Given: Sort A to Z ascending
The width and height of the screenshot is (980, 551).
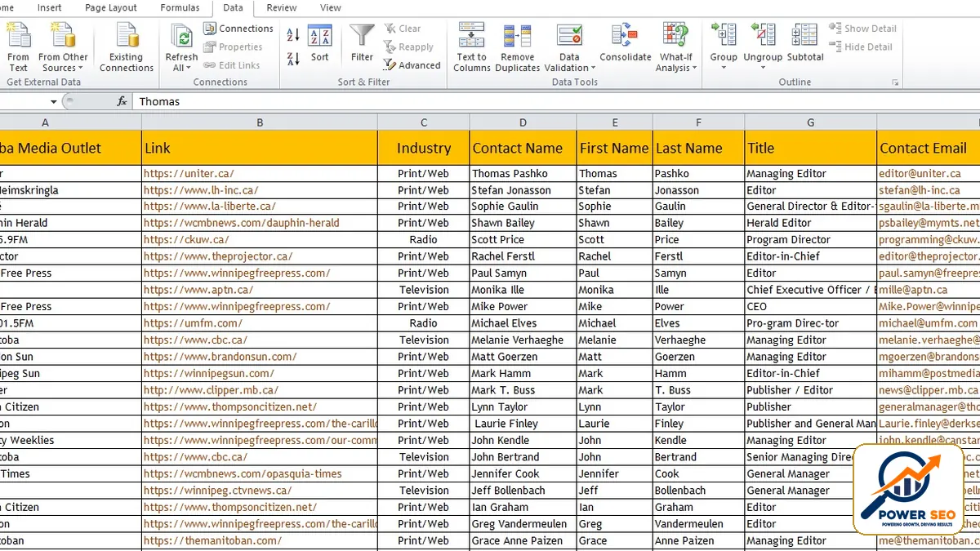Looking at the screenshot, I should point(293,35).
